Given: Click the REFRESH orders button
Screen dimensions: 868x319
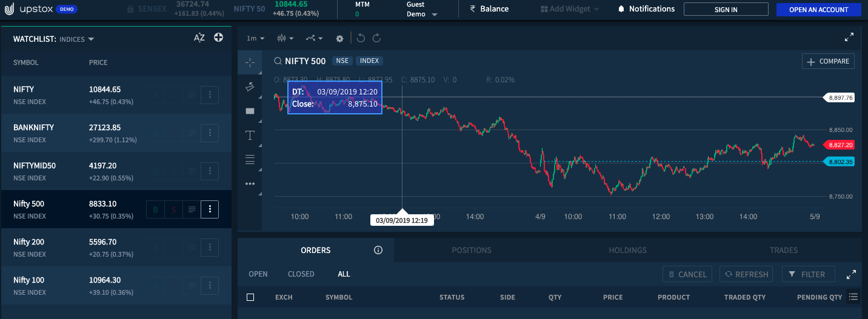Looking at the screenshot, I should pyautogui.click(x=746, y=274).
